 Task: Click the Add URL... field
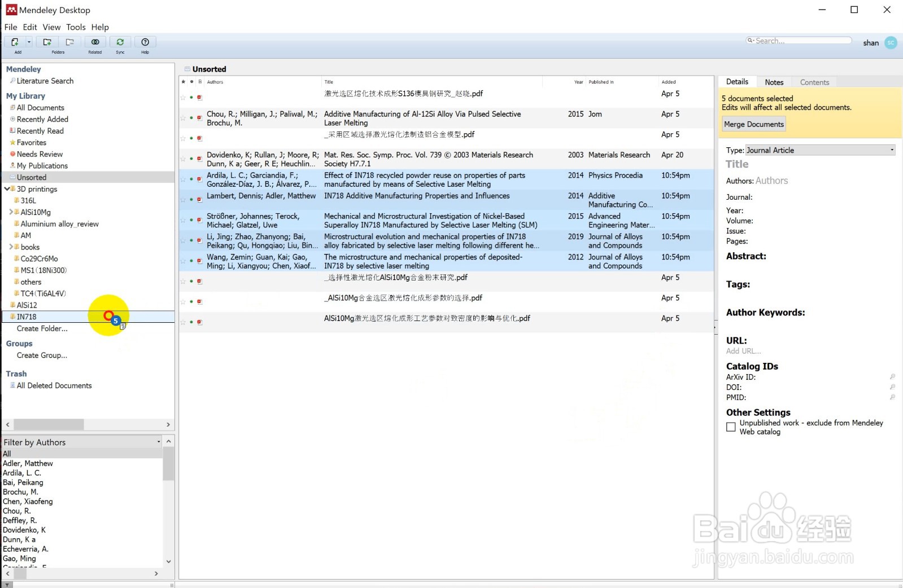point(743,351)
